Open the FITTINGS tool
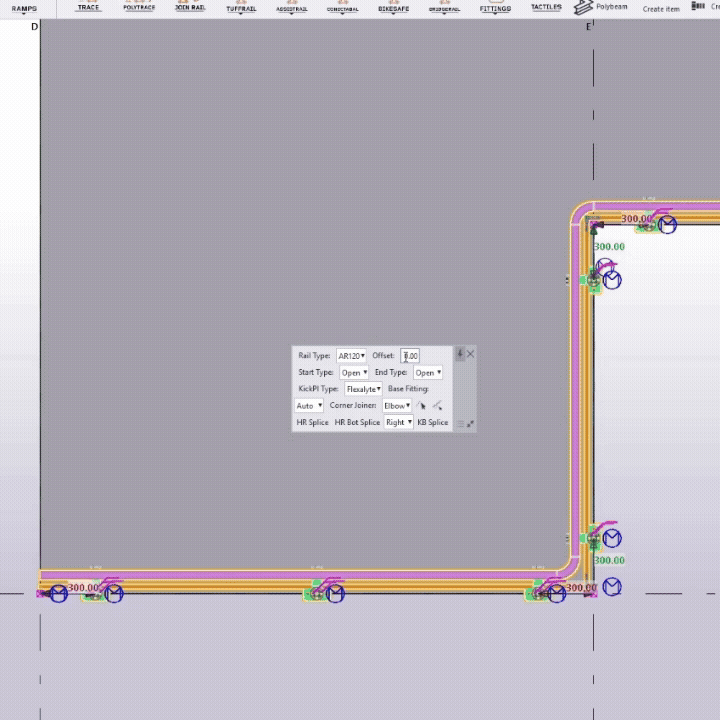 coord(495,8)
